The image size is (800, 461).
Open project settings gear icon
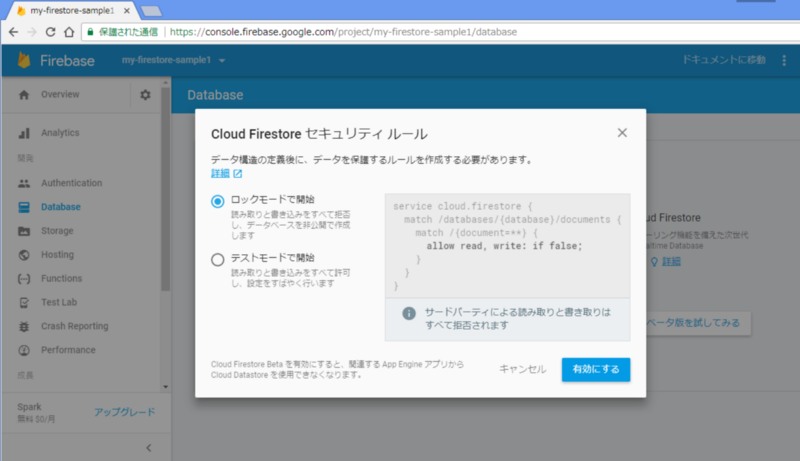pos(145,95)
